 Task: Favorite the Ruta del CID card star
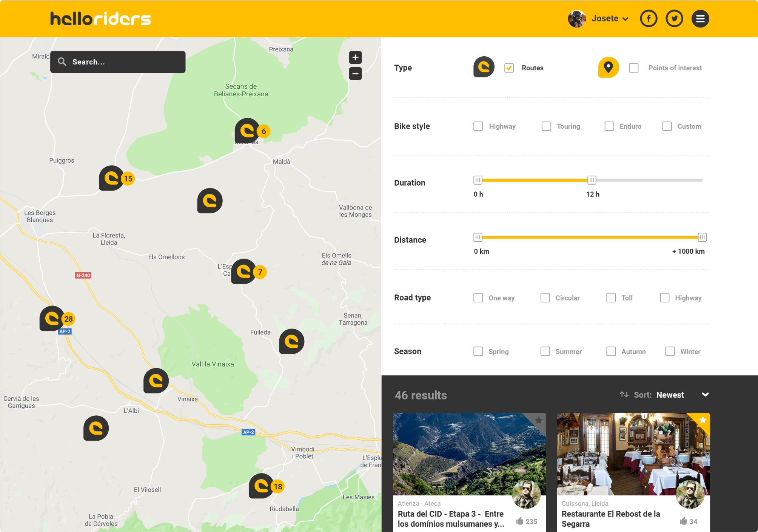click(539, 420)
